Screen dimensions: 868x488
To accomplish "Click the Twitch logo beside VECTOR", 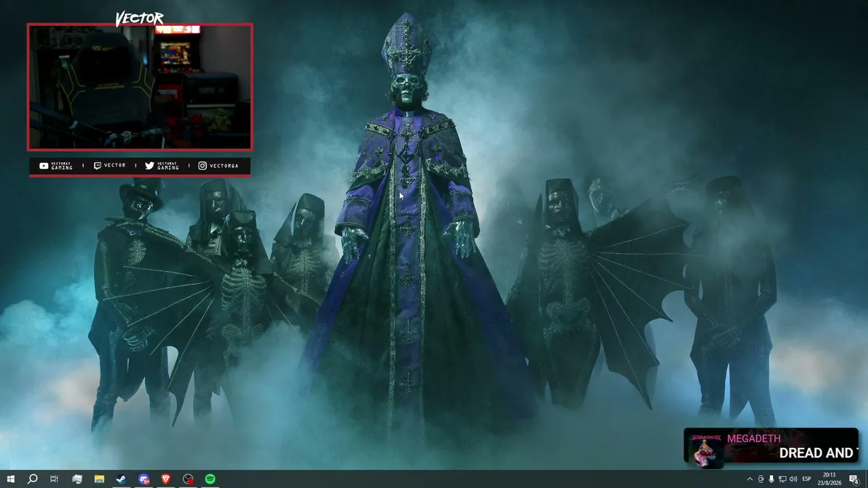I will [x=98, y=165].
